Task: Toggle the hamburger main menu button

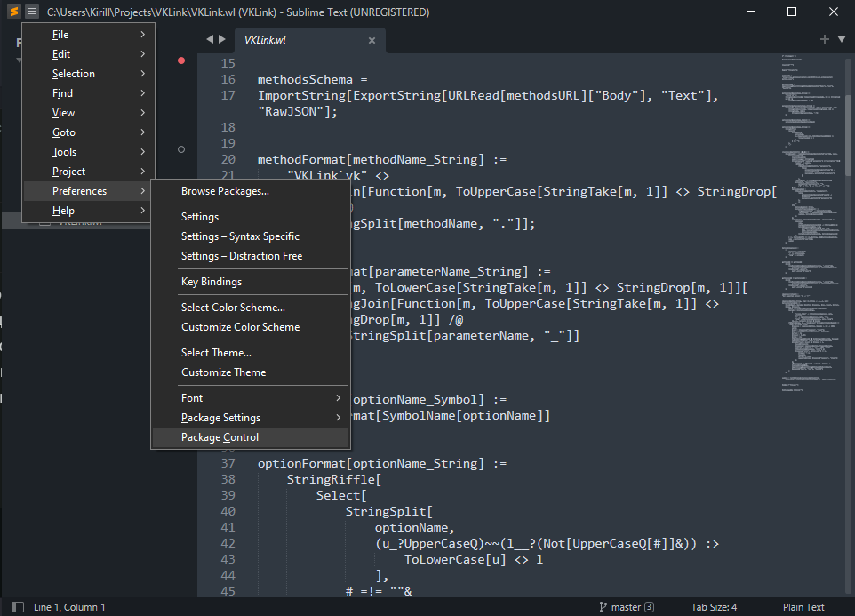Action: point(32,12)
